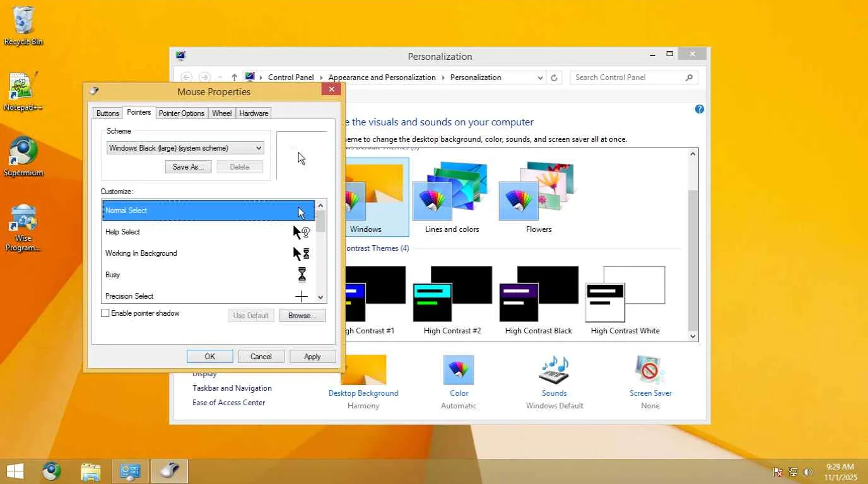Image resolution: width=868 pixels, height=484 pixels.
Task: Open Control Panel help question mark
Action: pos(700,109)
